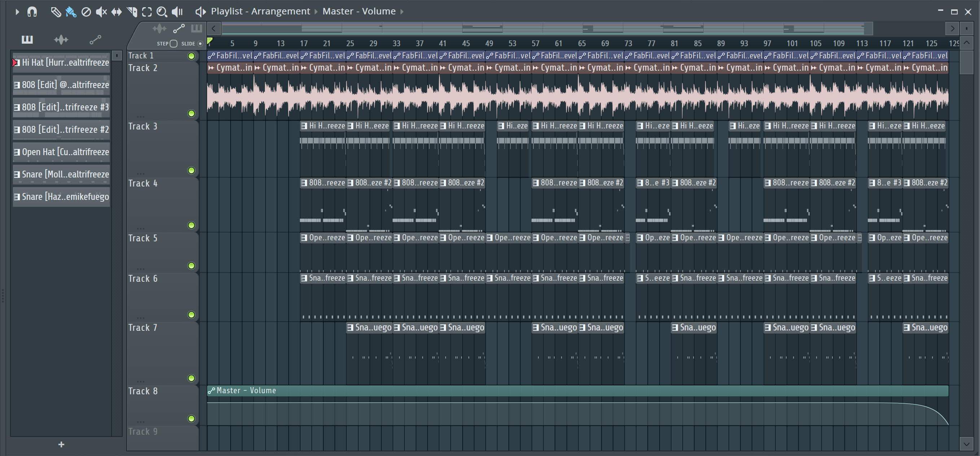Mute Track 3 with its green LED
The height and width of the screenshot is (456, 980).
191,170
